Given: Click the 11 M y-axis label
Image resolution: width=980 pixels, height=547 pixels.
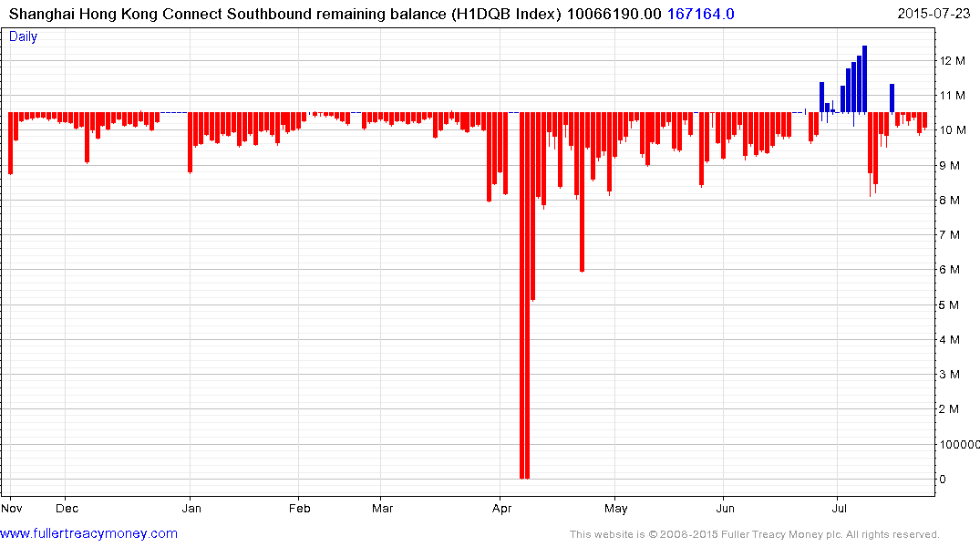Looking at the screenshot, I should coord(952,96).
